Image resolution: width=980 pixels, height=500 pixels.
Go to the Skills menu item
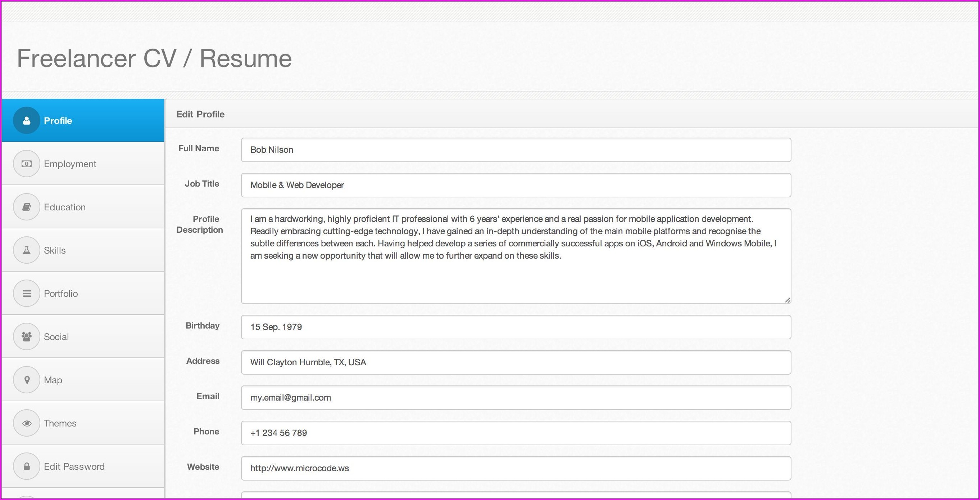tap(55, 250)
